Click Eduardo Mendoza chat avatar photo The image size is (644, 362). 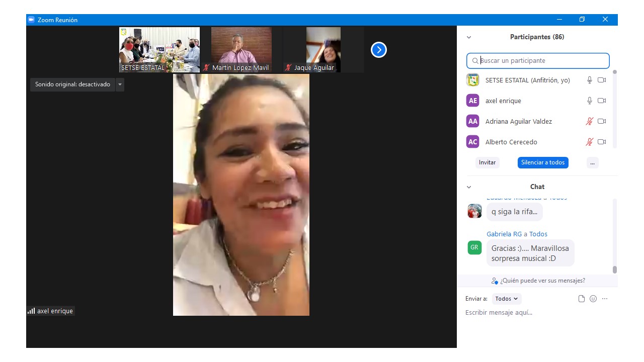474,211
